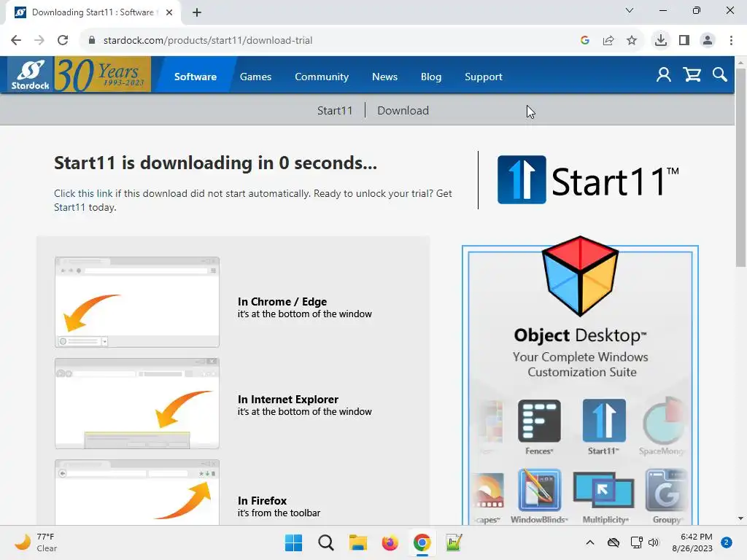Launch Firefox from the taskbar
The image size is (747, 560).
[390, 542]
